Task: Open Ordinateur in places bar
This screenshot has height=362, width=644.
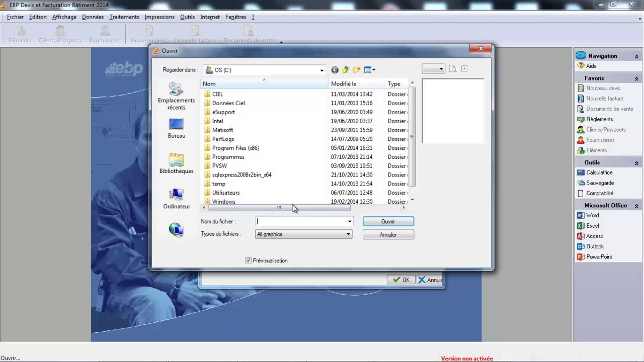Action: [x=176, y=199]
